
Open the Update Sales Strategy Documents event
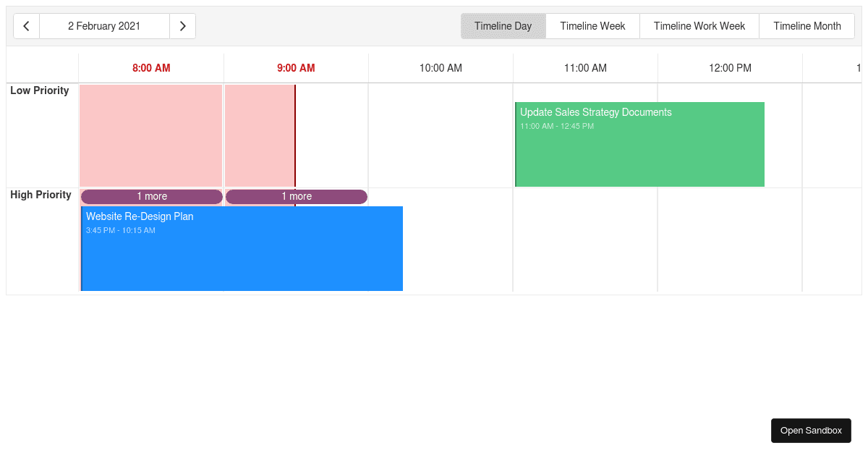click(639, 144)
